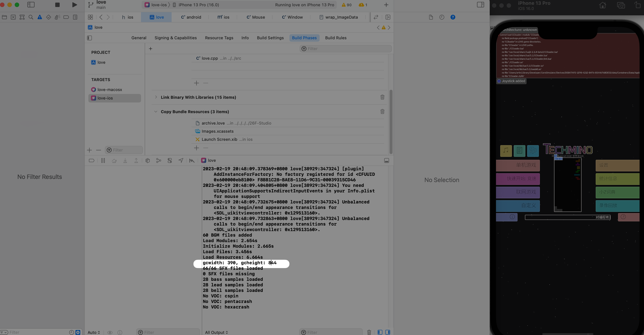Click the pause execution icon in the debug bar

(103, 161)
